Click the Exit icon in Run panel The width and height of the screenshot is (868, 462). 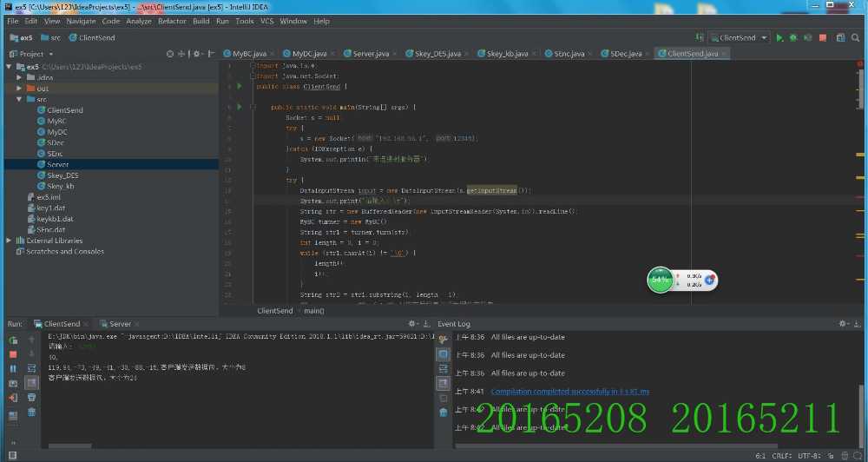(x=13, y=398)
